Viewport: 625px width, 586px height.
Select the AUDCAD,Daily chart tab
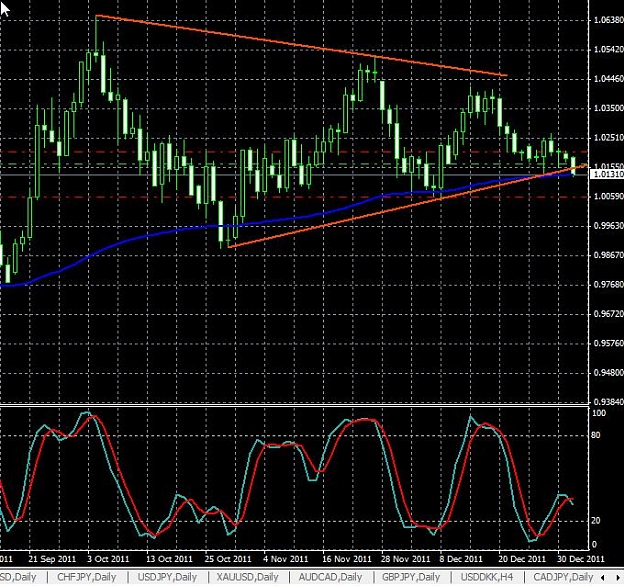click(330, 577)
